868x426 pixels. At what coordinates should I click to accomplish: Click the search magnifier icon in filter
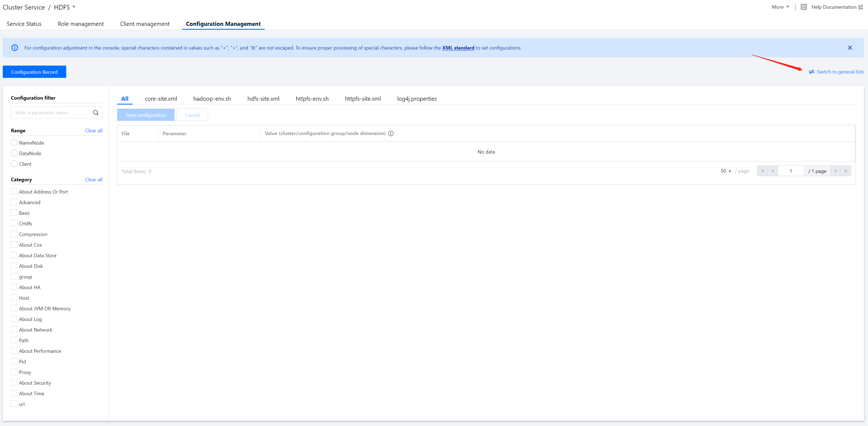96,113
